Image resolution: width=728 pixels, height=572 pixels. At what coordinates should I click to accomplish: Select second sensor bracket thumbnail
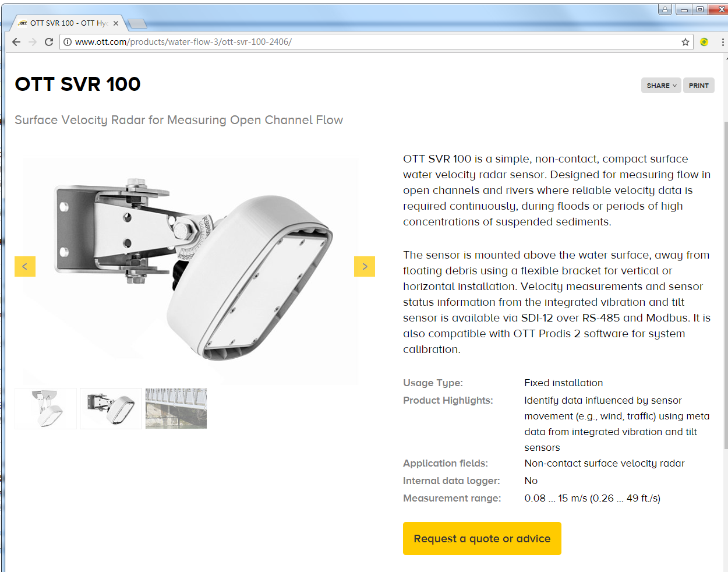click(111, 408)
